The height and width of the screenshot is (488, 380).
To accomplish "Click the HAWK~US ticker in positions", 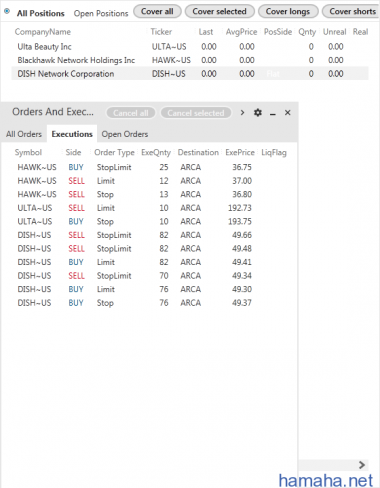I will 171,60.
